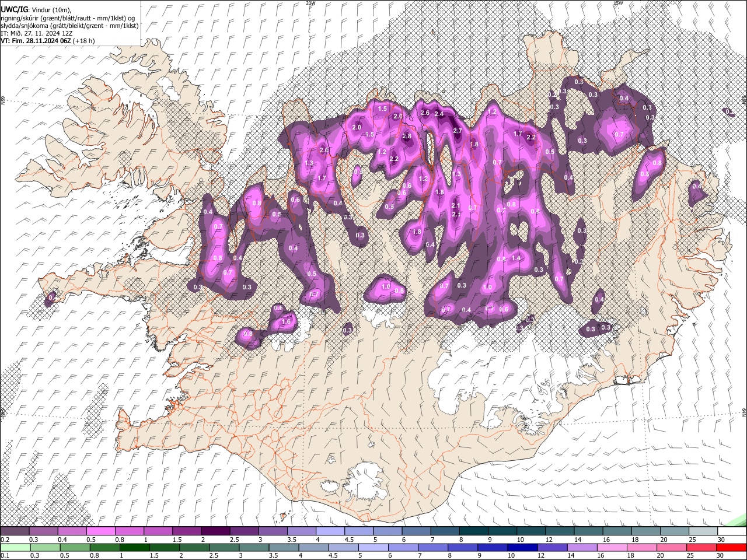
Task: Click the snow-scale swatch for 1–1.5 mm
Action: [x=158, y=531]
